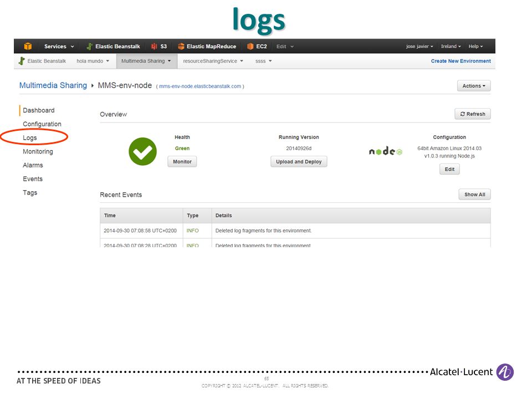Click the Node.js platform logo
This screenshot has width=532, height=399.
pyautogui.click(x=386, y=151)
